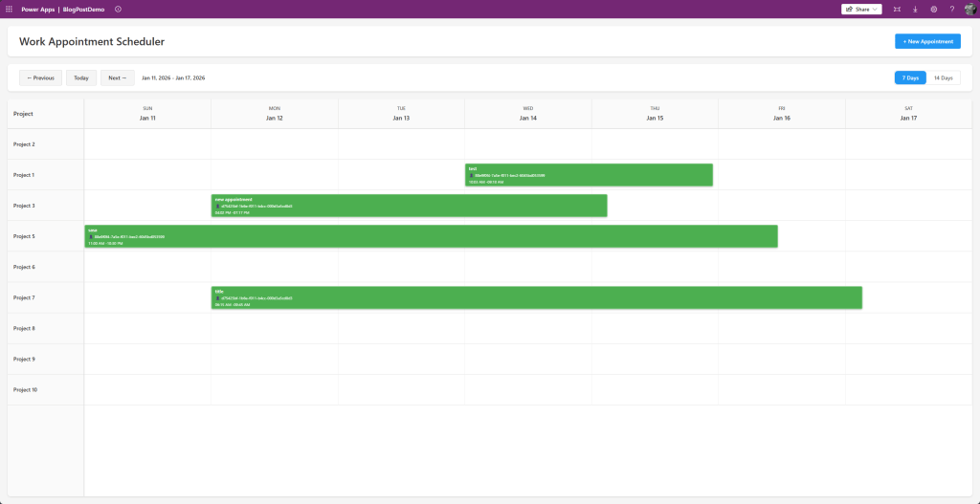Click the Thu Jan 15 column header
The height and width of the screenshot is (504, 980).
click(x=655, y=114)
